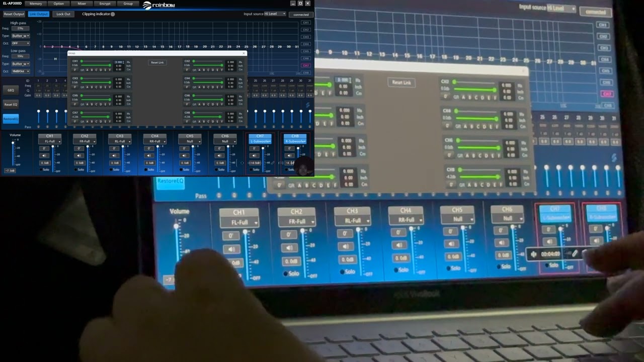Image resolution: width=644 pixels, height=362 pixels.
Task: Mute CH2 in the inset screenshot mixer
Action: pyautogui.click(x=79, y=155)
